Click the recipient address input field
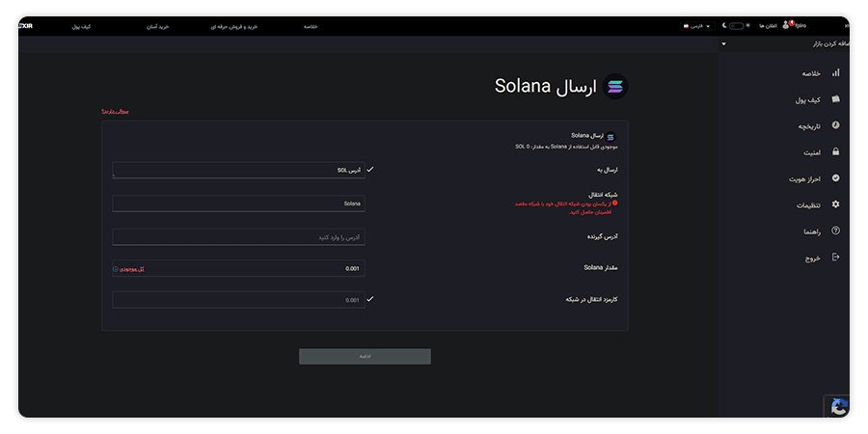 coord(238,237)
